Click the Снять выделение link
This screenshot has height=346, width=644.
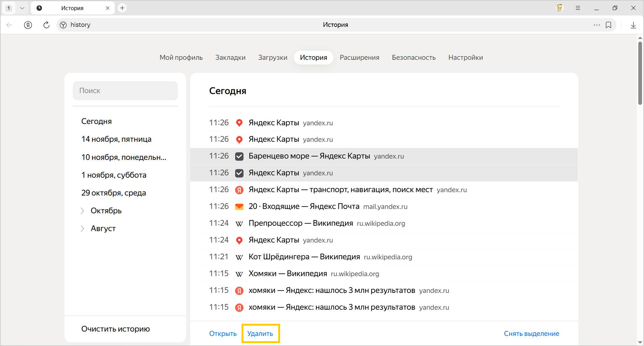click(531, 333)
